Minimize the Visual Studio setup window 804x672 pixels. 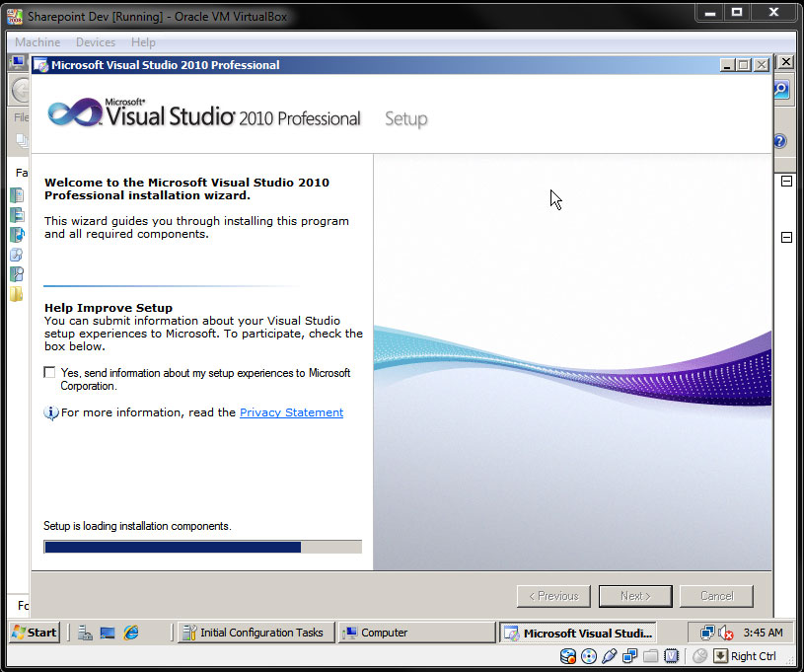pos(727,65)
